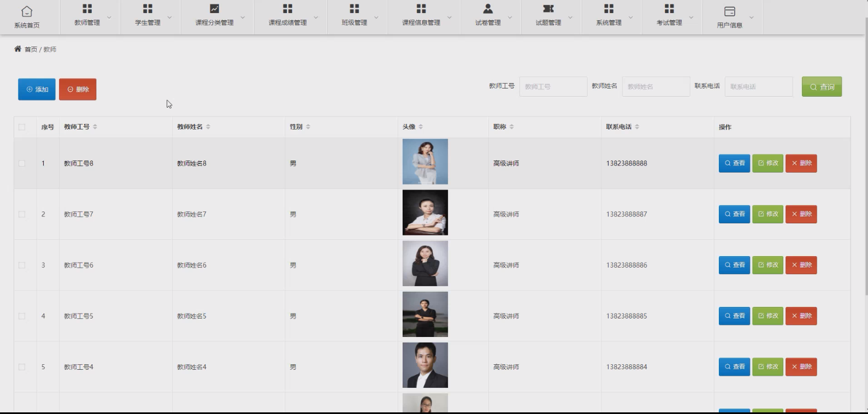The image size is (868, 414).
Task: Expand the 教师管理 menu arrow
Action: point(109,17)
